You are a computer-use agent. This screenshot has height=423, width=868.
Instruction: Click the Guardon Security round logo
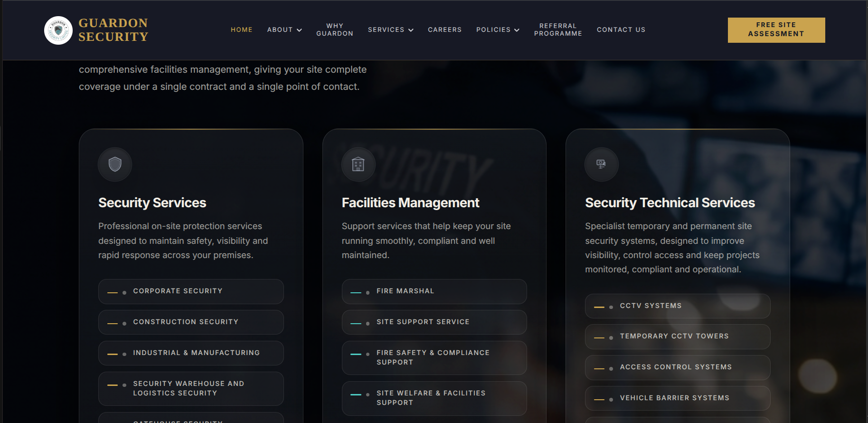point(58,30)
